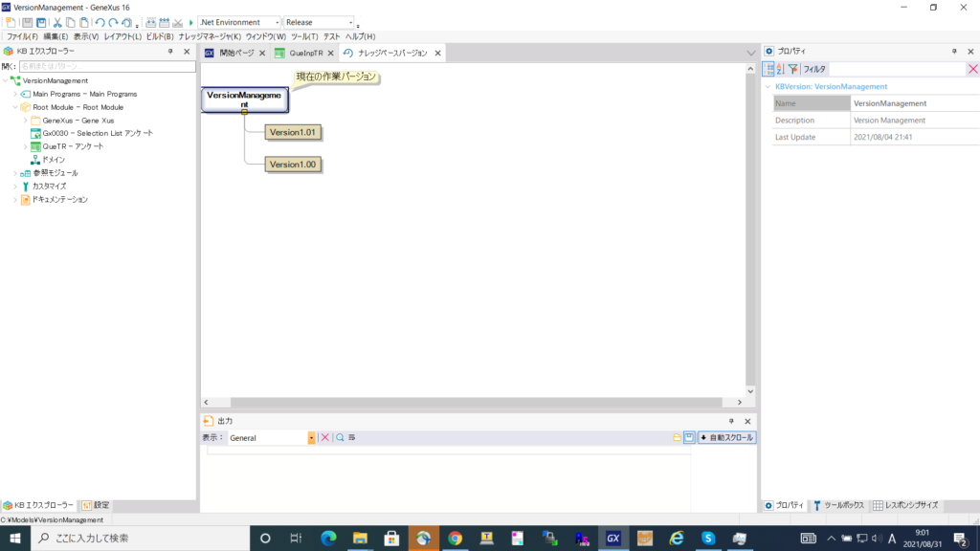
Task: Select the VersionManagement version node
Action: coord(244,99)
